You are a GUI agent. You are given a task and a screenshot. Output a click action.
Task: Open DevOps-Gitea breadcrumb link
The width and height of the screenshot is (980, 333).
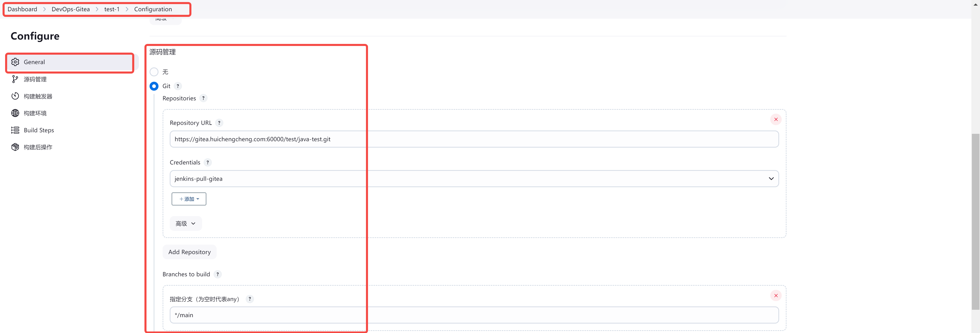[x=71, y=9]
